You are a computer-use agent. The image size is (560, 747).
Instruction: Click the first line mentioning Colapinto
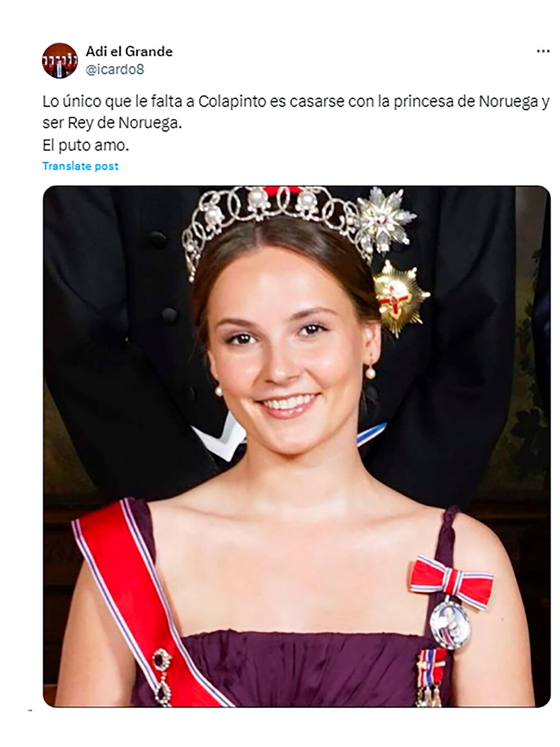click(x=296, y=102)
